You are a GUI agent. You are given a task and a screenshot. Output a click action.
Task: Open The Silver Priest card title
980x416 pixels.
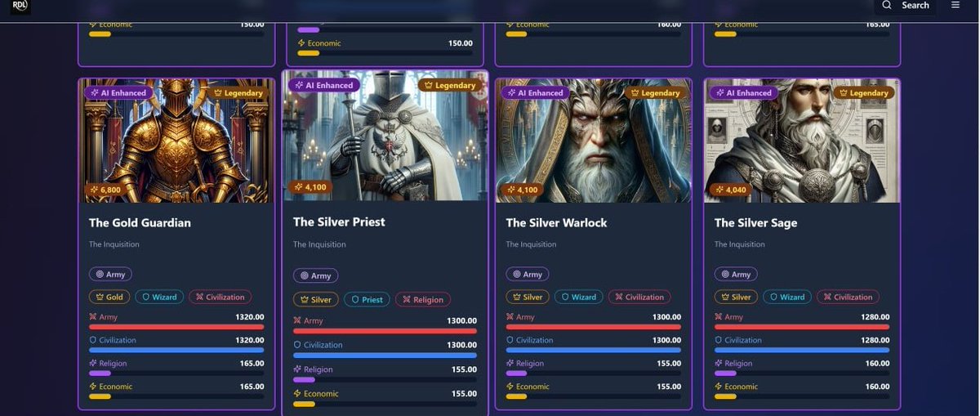tap(339, 221)
